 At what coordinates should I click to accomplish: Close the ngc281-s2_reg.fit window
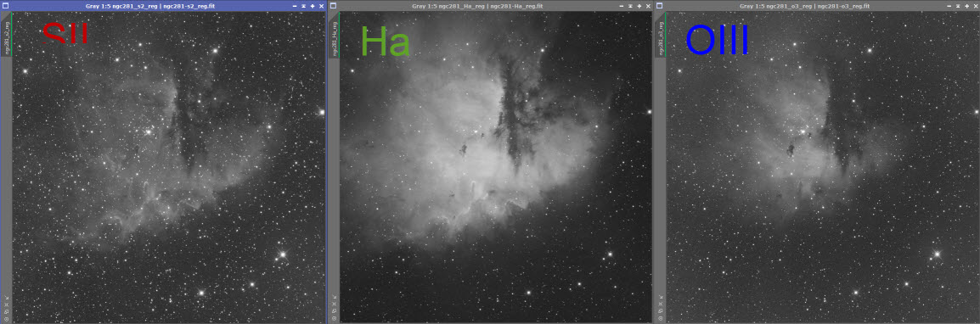pos(321,6)
